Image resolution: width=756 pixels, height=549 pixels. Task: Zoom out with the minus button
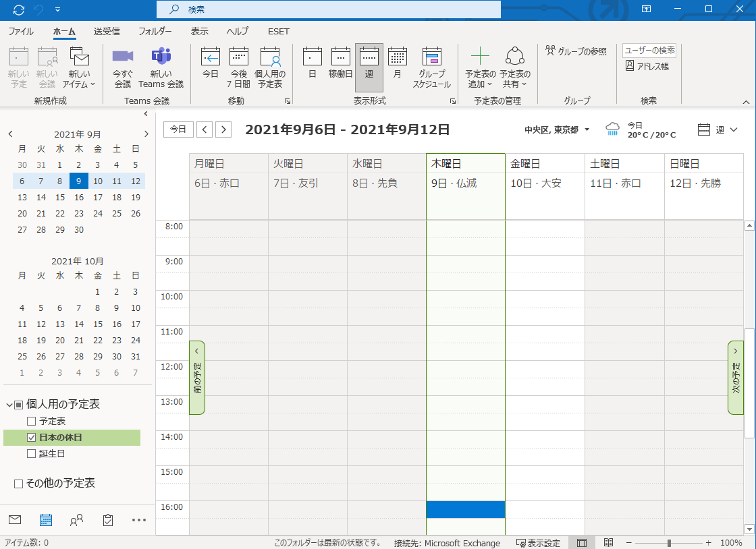coord(628,543)
